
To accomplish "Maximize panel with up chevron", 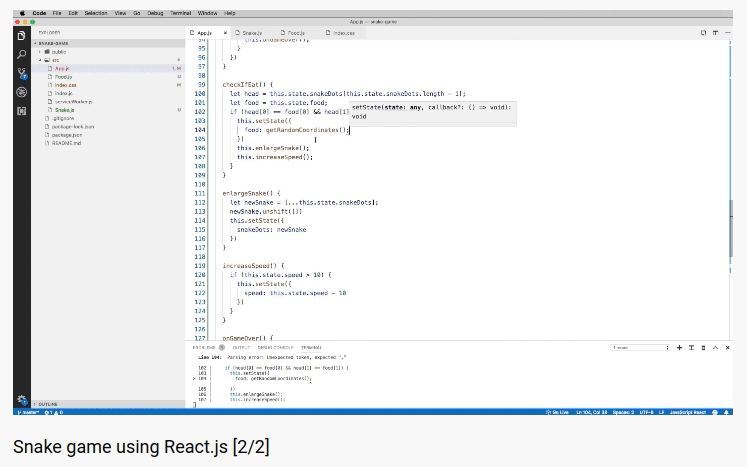I will point(715,348).
